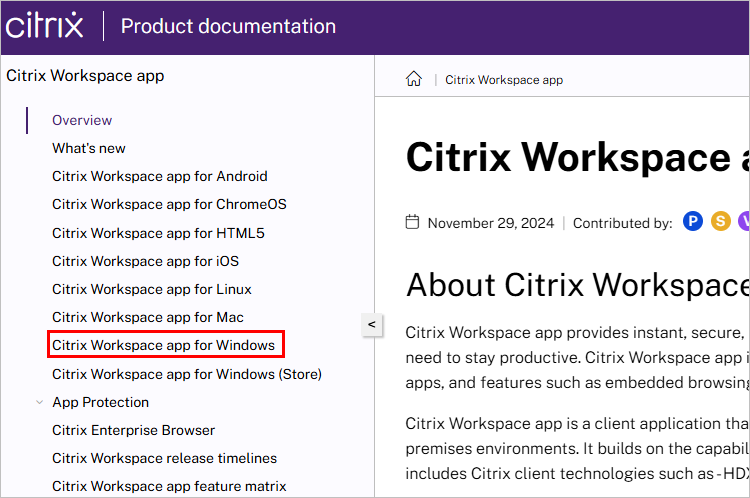
Task: Open Citrix Workspace app for Linux
Action: pyautogui.click(x=152, y=289)
